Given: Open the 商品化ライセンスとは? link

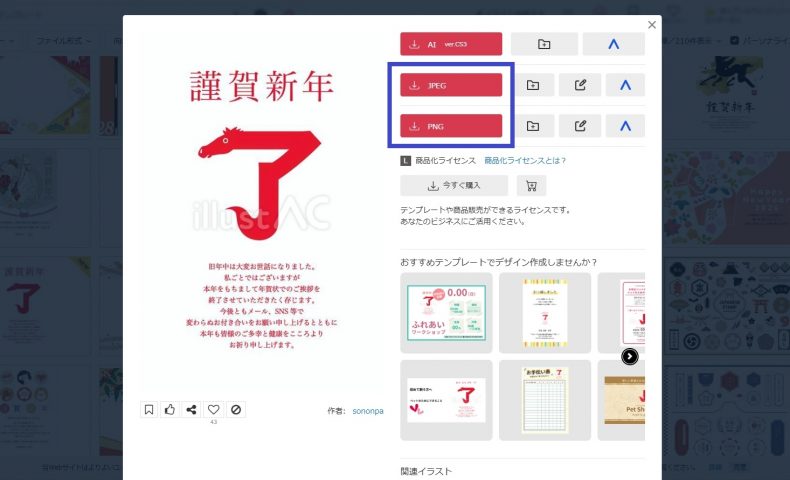Looking at the screenshot, I should click(525, 160).
